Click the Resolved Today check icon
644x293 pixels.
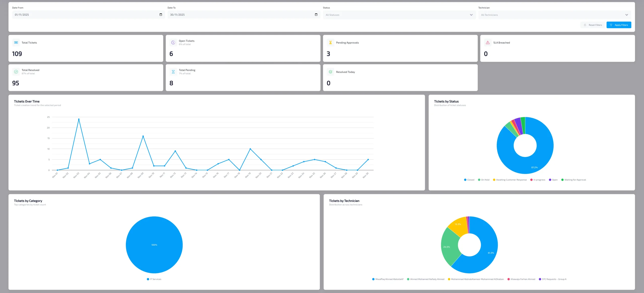click(x=330, y=72)
